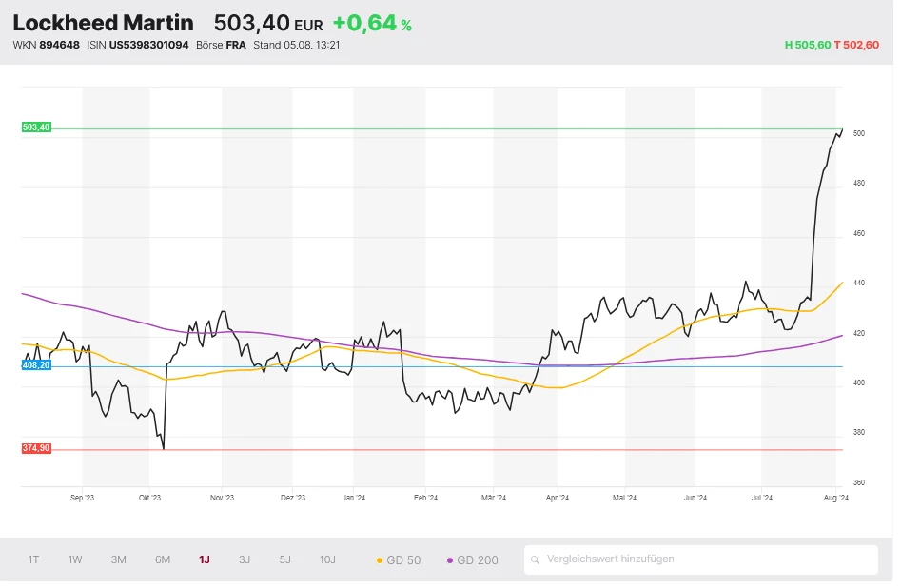This screenshot has width=901, height=588.
Task: Select the 6M chart period
Action: 163,559
